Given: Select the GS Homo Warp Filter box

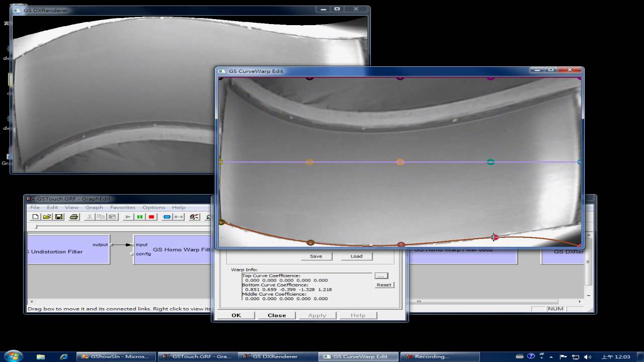Looking at the screenshot, I should [x=173, y=249].
